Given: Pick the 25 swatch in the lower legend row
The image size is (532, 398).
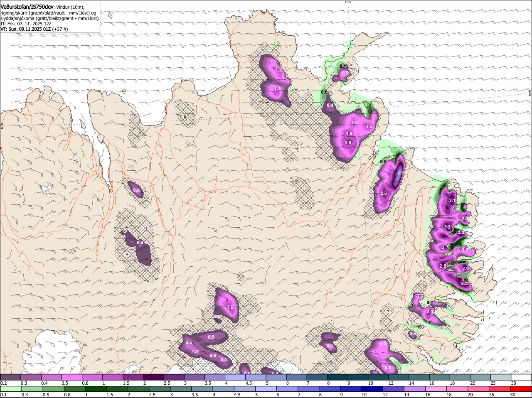Looking at the screenshot, I should click(500, 389).
